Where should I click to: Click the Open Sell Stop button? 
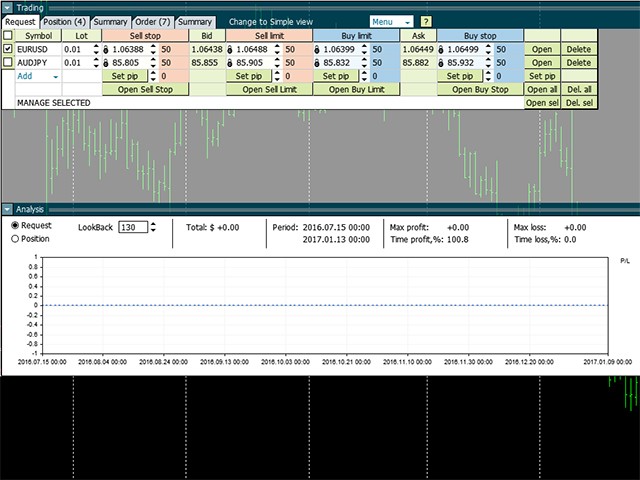click(145, 89)
